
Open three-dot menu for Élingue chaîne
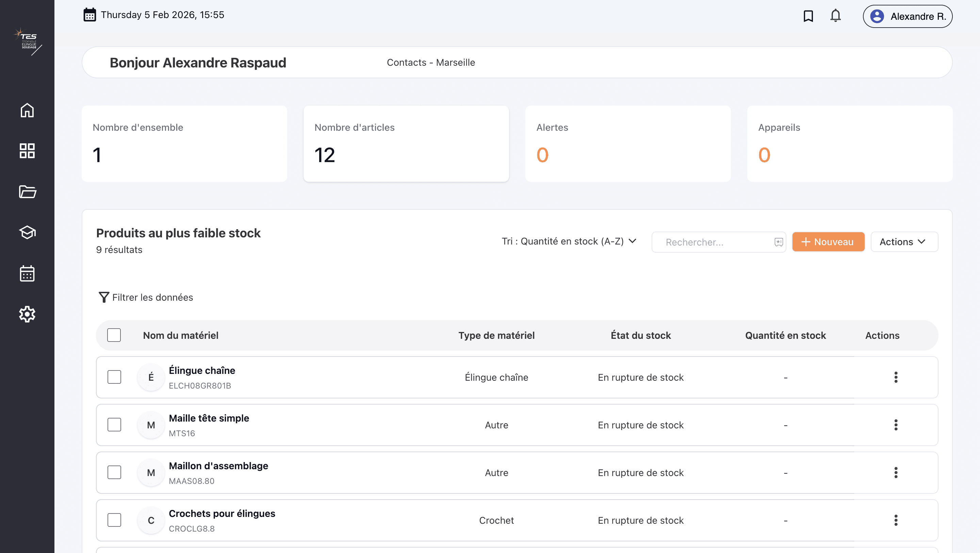click(x=896, y=377)
